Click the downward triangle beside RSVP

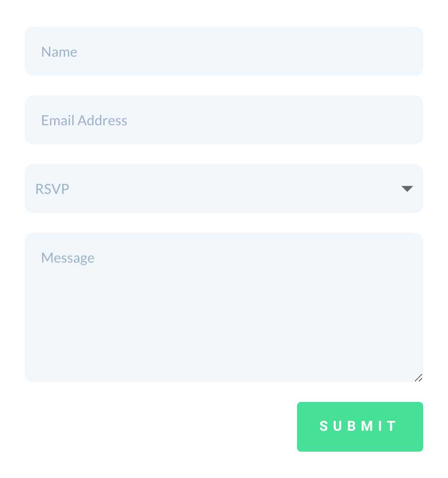[x=407, y=188]
